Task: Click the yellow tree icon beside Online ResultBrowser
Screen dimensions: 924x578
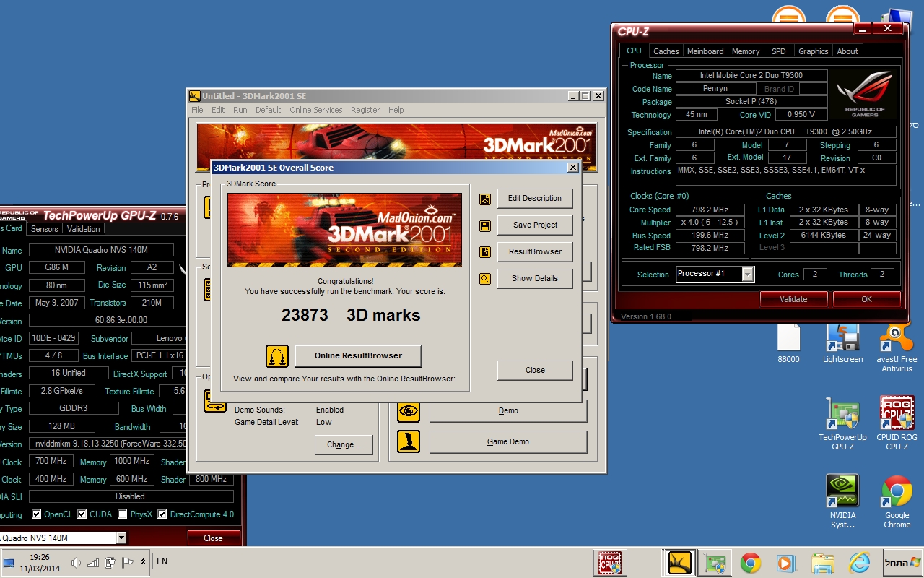Action: pyautogui.click(x=277, y=356)
